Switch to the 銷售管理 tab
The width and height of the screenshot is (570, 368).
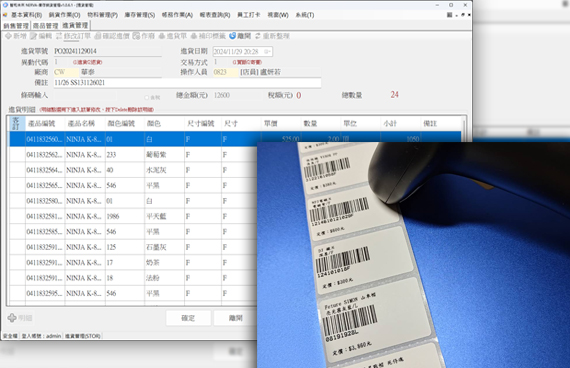click(16, 26)
